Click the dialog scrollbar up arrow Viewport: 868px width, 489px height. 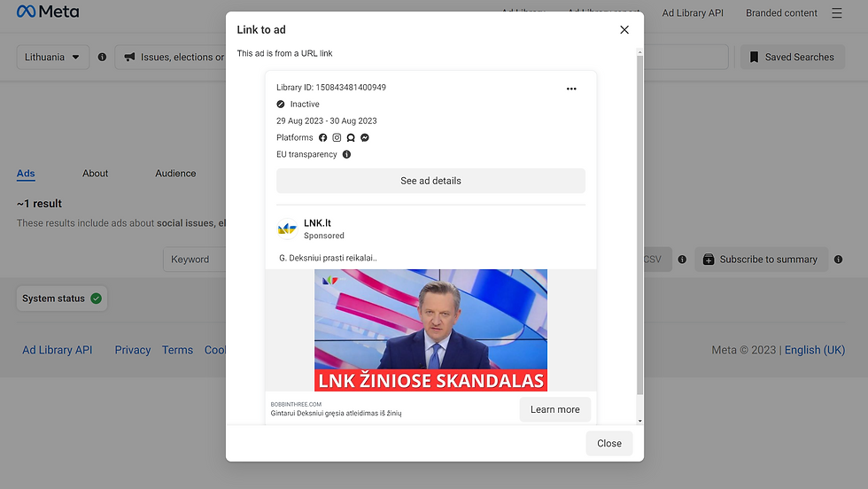tap(639, 52)
